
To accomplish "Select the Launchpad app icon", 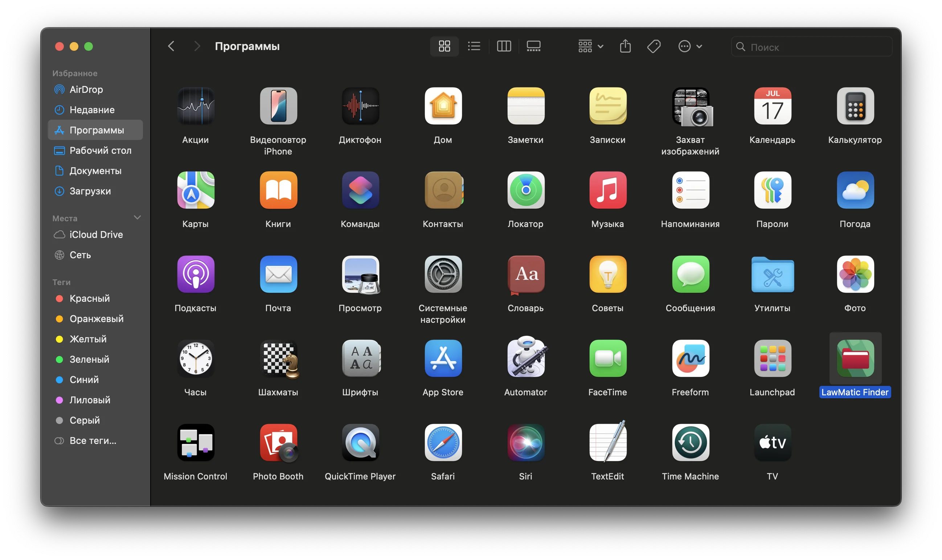I will coord(773,358).
